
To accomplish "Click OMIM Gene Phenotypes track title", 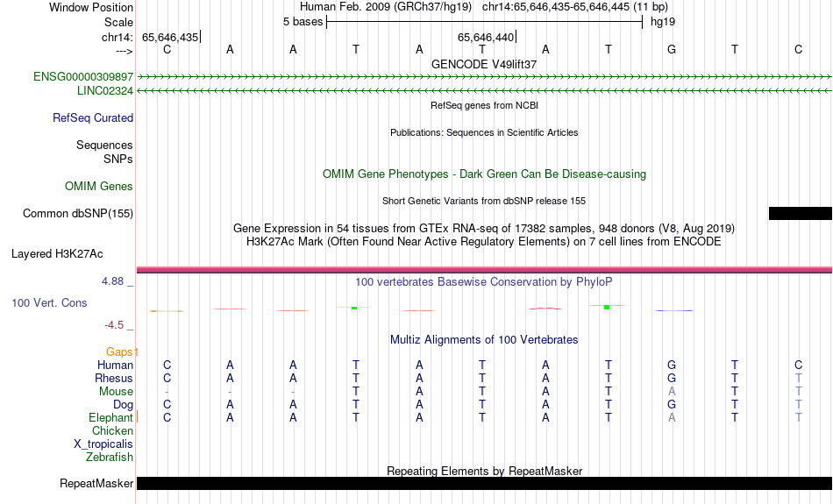I will click(485, 174).
